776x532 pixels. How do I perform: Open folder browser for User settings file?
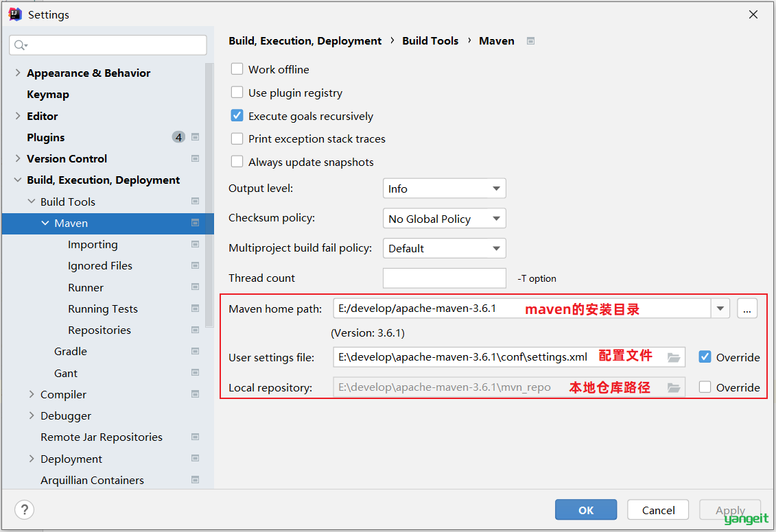674,357
